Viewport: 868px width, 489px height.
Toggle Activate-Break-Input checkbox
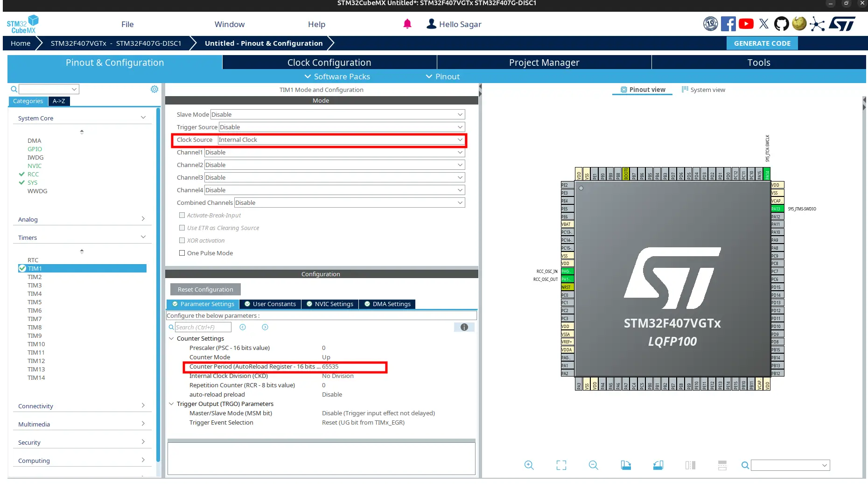tap(182, 215)
